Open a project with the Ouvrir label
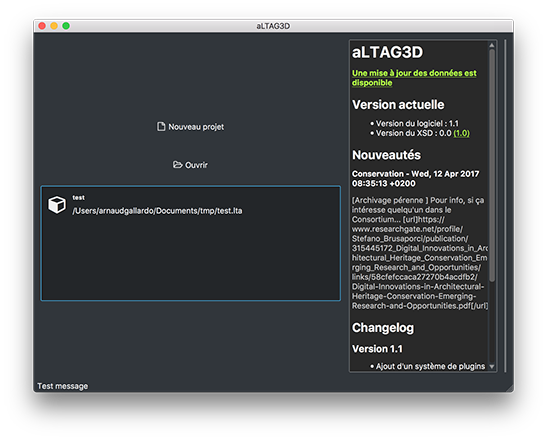547x440 pixels. [196, 165]
